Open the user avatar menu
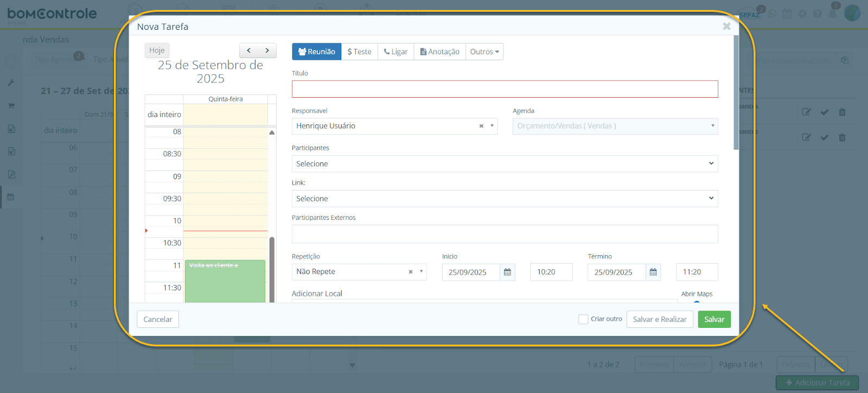The width and height of the screenshot is (868, 393). 853,12
